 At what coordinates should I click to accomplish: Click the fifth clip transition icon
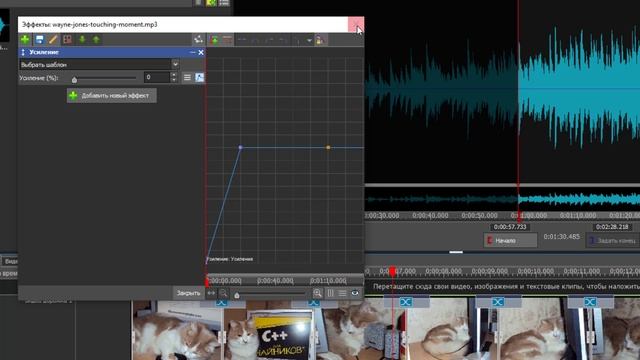[x=590, y=302]
